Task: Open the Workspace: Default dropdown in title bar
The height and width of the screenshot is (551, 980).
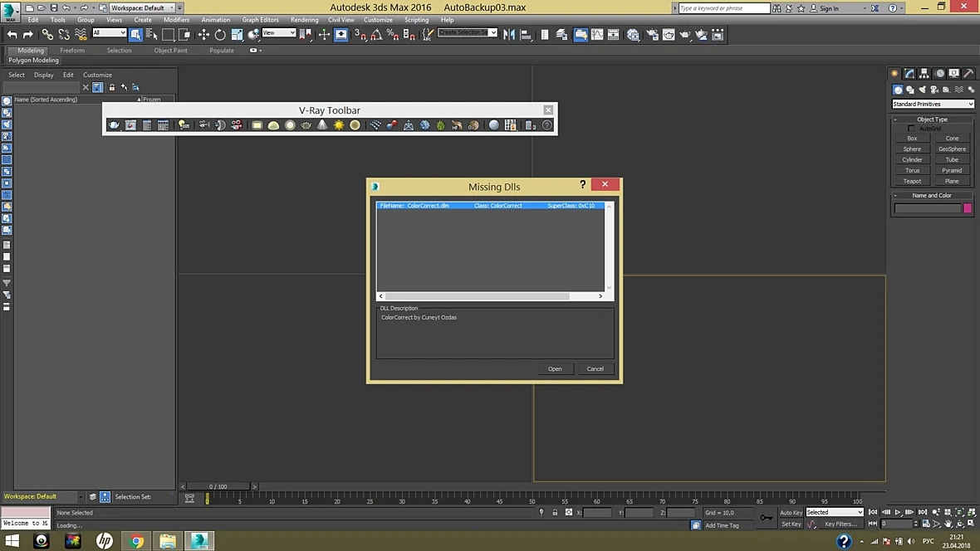Action: pos(141,8)
